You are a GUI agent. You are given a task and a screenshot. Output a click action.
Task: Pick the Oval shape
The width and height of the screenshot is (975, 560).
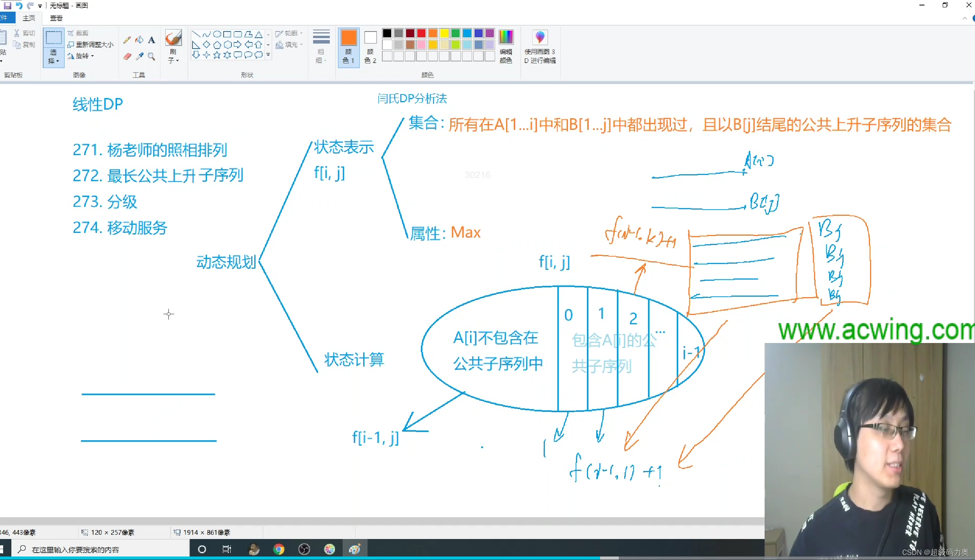tap(217, 34)
